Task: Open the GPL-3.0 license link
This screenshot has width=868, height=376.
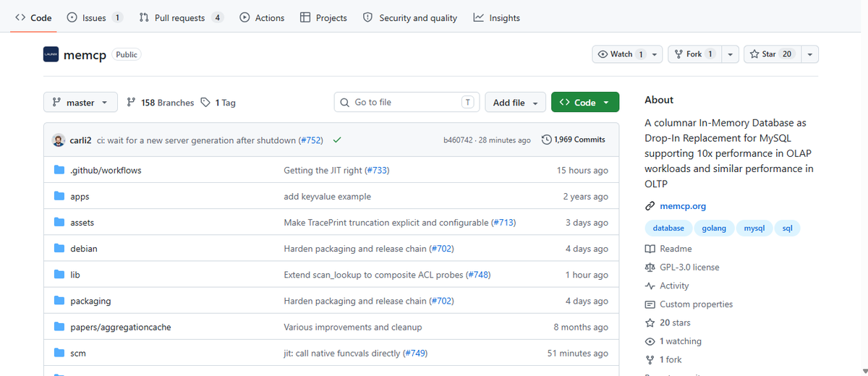Action: click(x=682, y=267)
